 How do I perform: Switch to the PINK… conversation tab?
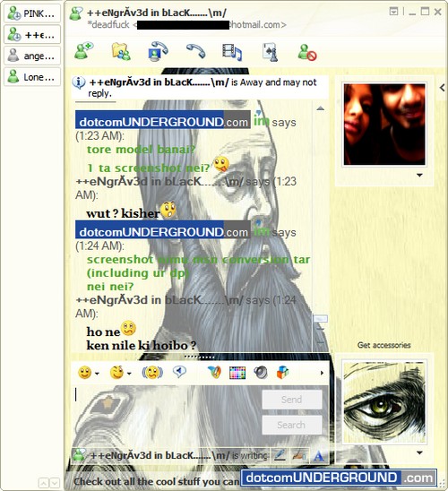32,13
